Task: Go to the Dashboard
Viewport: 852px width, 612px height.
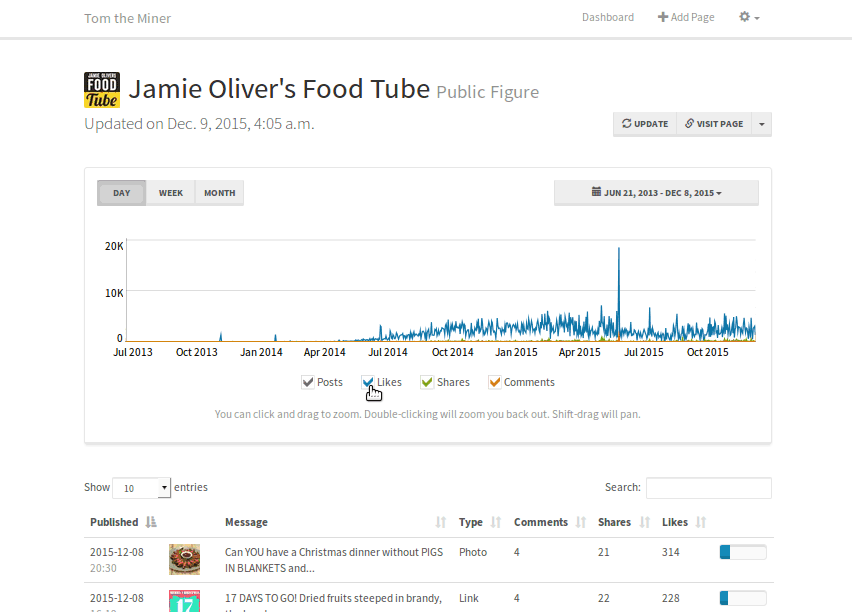Action: tap(607, 17)
